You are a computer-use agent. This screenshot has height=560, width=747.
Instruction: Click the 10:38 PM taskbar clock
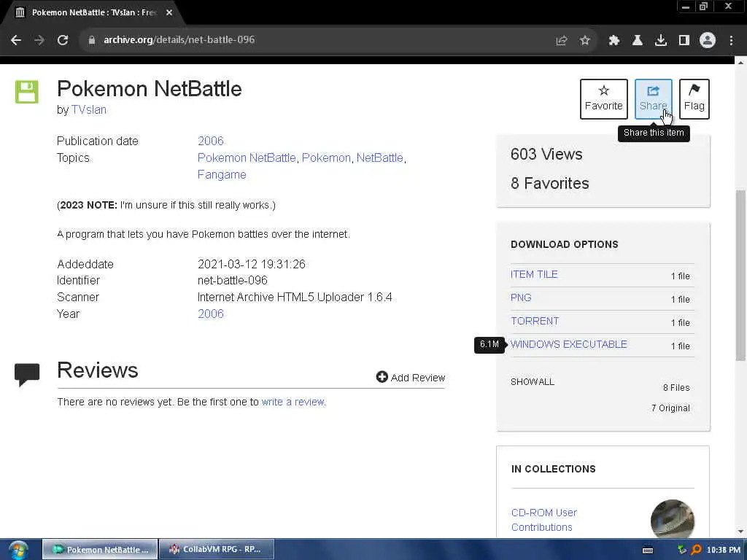[724, 550]
